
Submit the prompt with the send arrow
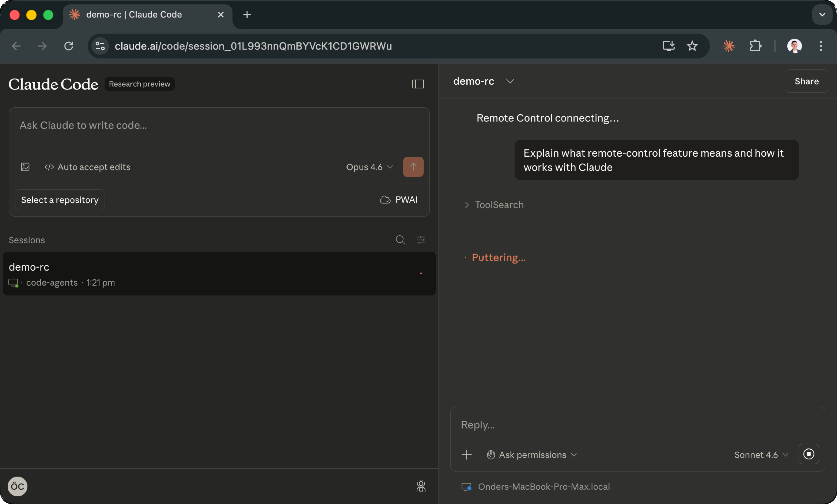coord(413,167)
